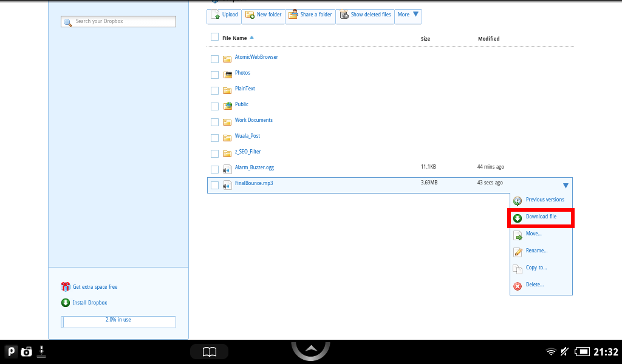Click the Share a folder icon
The width and height of the screenshot is (622, 364).
[x=293, y=15]
